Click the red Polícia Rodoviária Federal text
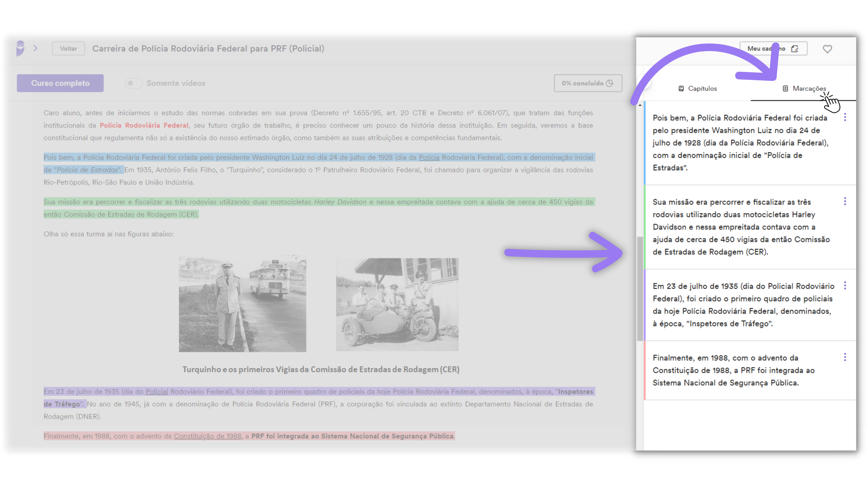The width and height of the screenshot is (868, 488). click(x=144, y=125)
